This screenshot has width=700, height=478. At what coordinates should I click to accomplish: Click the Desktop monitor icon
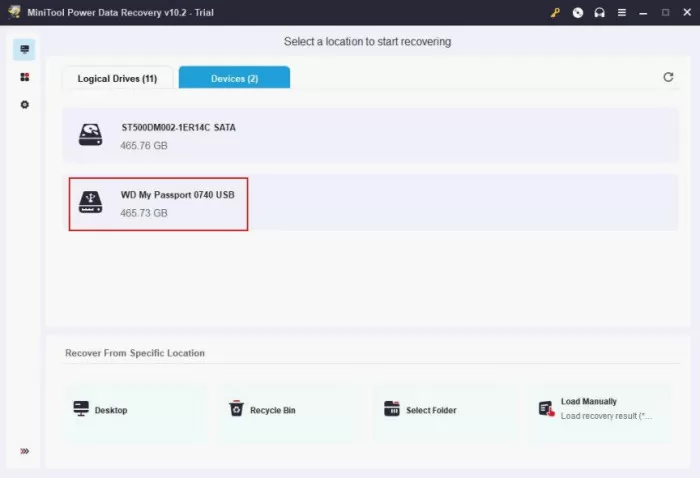click(81, 409)
